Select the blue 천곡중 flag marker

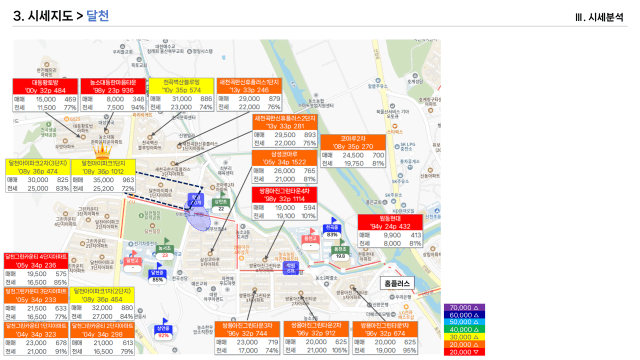(332, 228)
